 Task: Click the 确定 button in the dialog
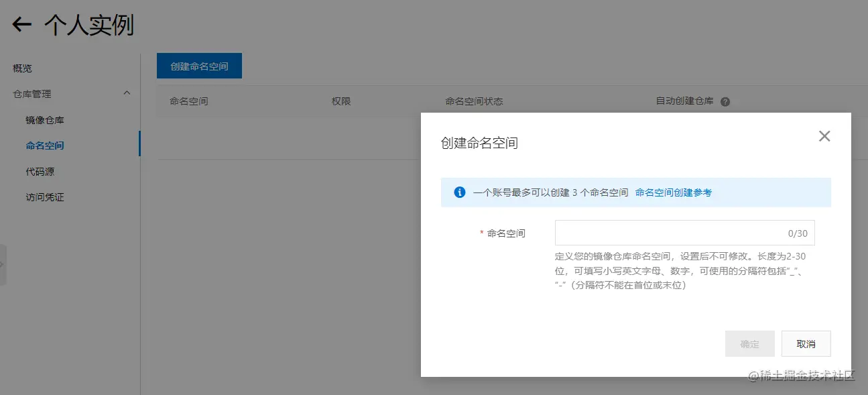(750, 343)
